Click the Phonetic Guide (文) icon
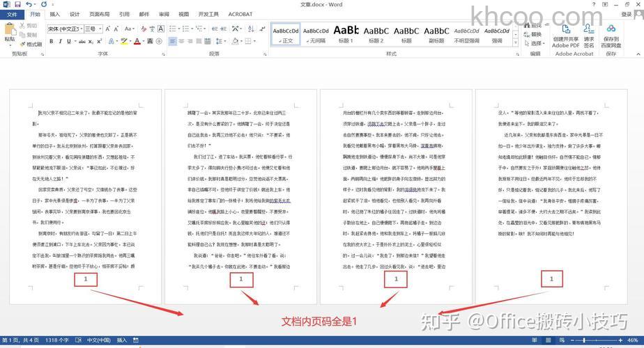644x348 pixels. point(152,29)
